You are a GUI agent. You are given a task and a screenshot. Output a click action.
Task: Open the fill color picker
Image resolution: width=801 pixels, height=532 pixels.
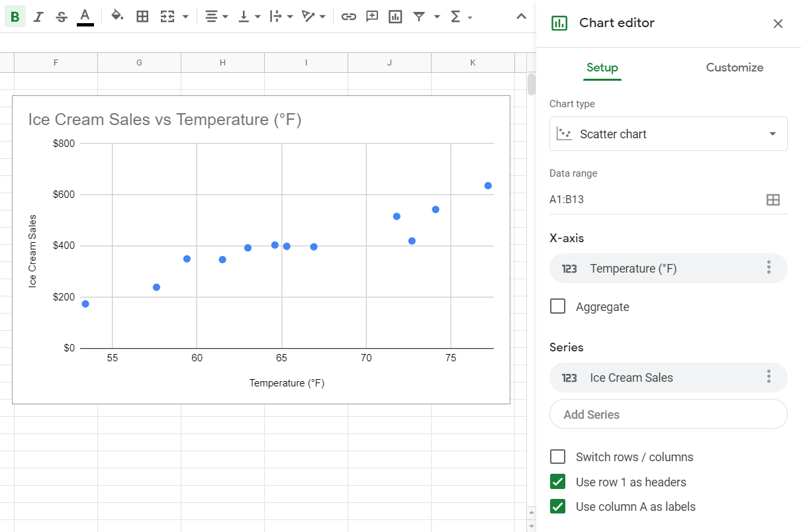tap(117, 16)
